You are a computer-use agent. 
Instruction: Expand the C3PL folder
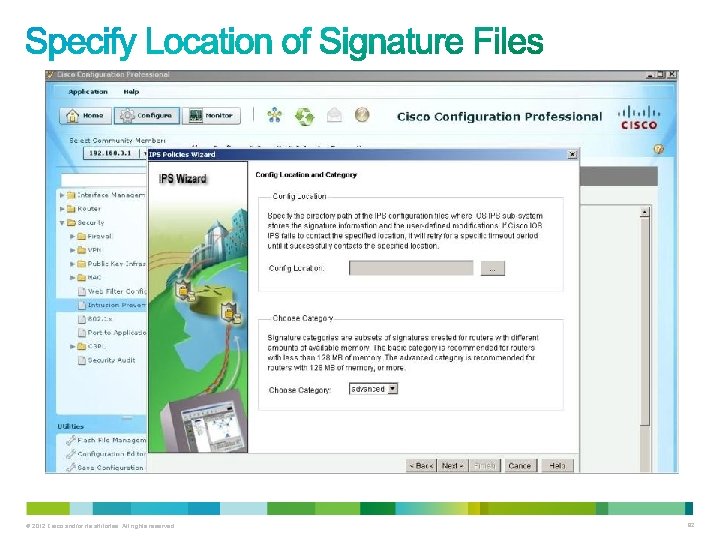(x=72, y=346)
